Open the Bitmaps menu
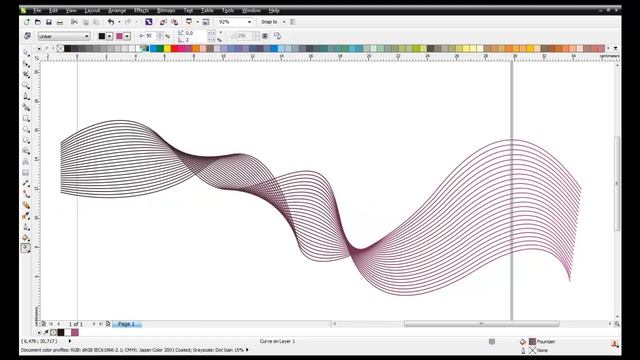 pyautogui.click(x=166, y=10)
